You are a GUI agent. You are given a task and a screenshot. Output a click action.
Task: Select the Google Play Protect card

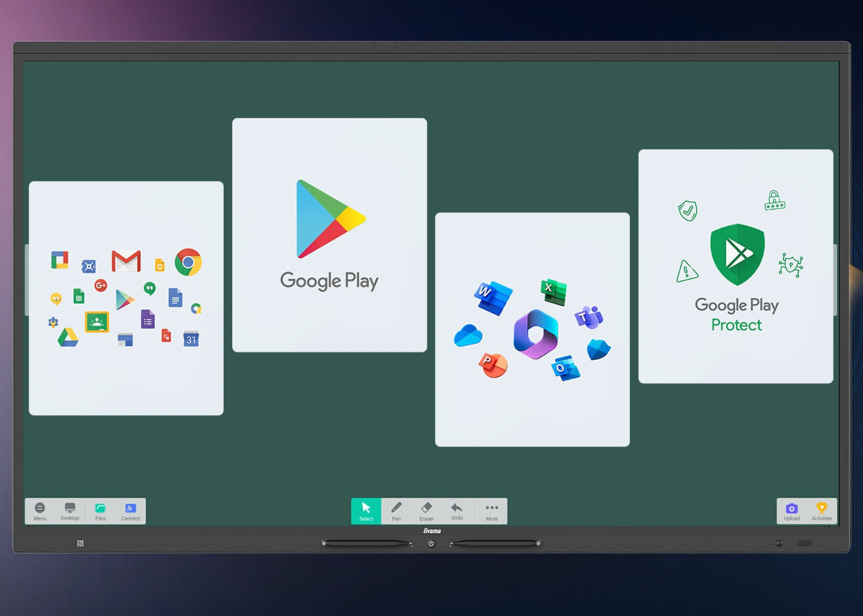[735, 266]
